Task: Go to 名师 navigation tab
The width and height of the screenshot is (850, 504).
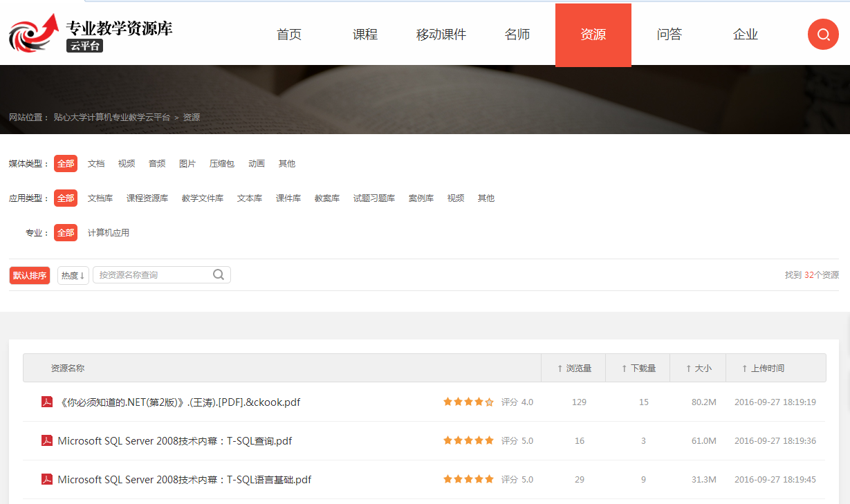Action: pyautogui.click(x=517, y=35)
